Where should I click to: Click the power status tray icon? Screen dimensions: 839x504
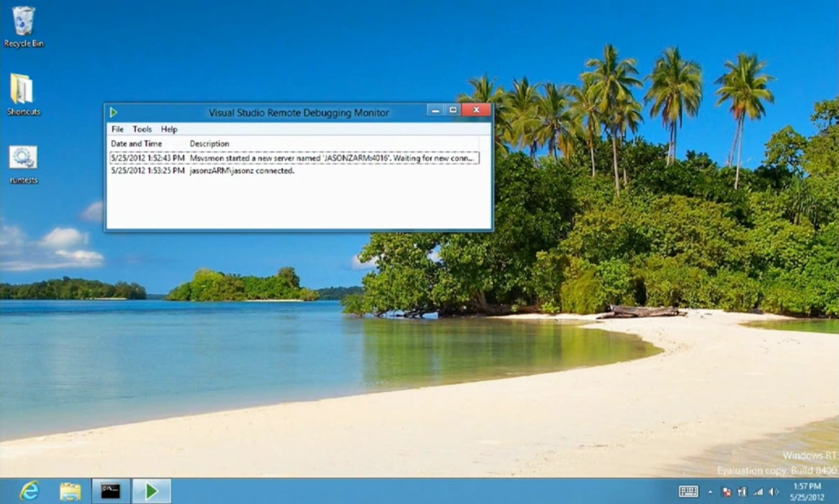pyautogui.click(x=742, y=491)
